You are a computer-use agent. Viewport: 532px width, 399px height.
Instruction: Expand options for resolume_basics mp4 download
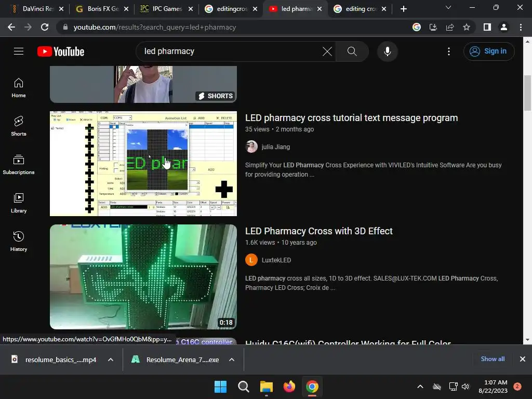click(x=111, y=360)
